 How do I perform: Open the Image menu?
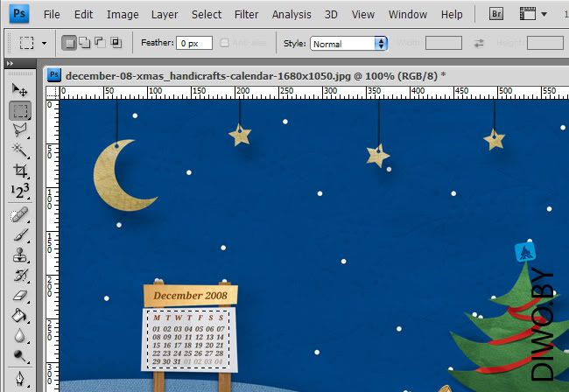pyautogui.click(x=123, y=15)
